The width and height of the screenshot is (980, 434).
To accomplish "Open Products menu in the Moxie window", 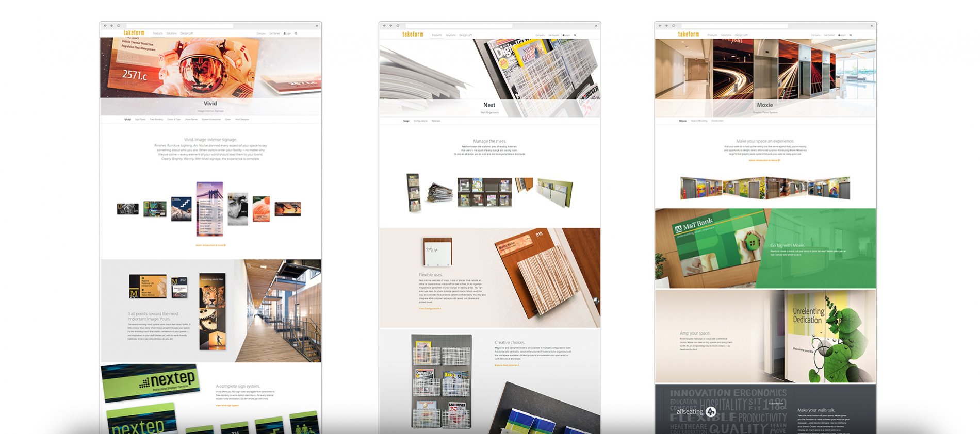I will tap(712, 35).
